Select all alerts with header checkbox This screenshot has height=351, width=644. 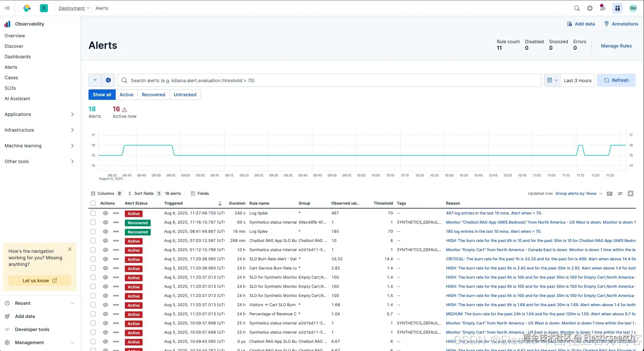pyautogui.click(x=93, y=203)
